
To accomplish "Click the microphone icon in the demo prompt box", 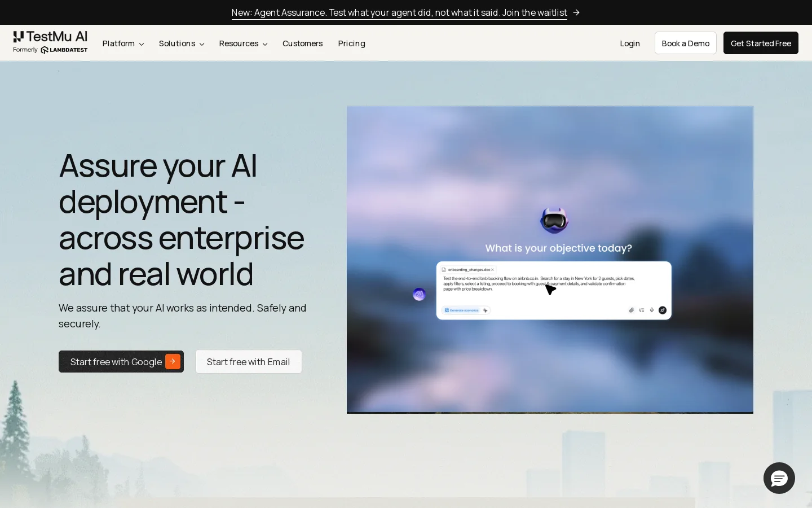I will coord(652,310).
